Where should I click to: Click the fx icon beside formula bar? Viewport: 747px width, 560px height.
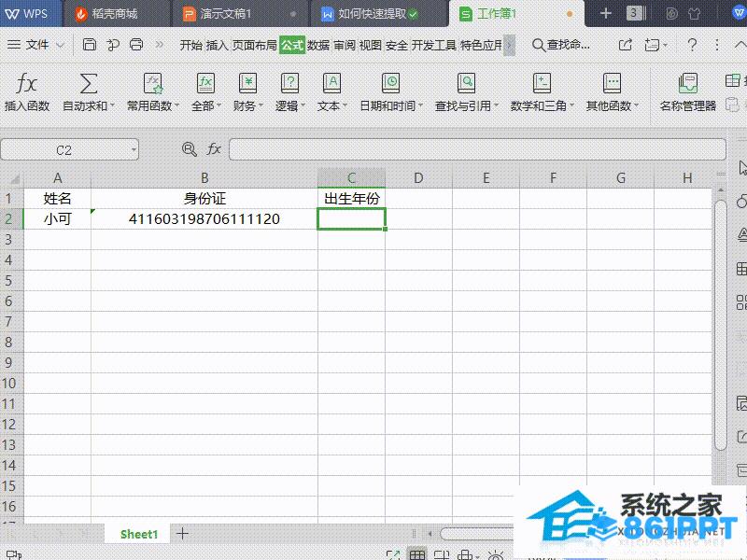[x=214, y=149]
